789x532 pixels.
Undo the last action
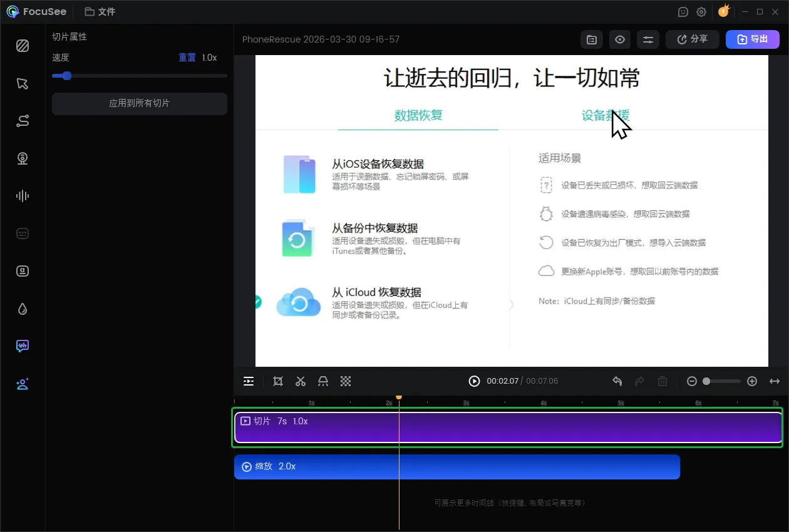tap(617, 381)
